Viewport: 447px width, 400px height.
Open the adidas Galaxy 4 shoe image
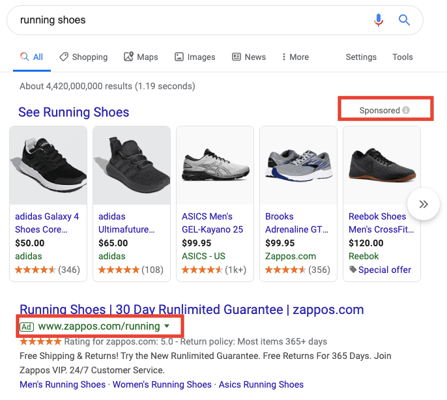(48, 165)
